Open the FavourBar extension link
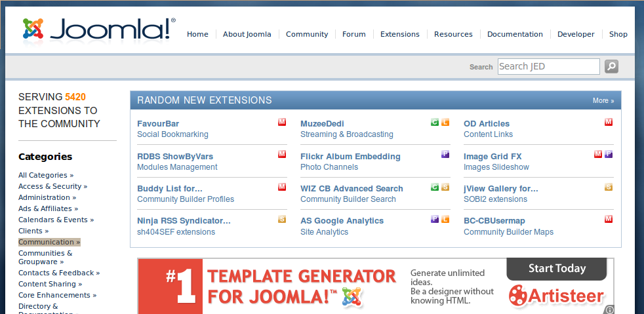 (158, 123)
